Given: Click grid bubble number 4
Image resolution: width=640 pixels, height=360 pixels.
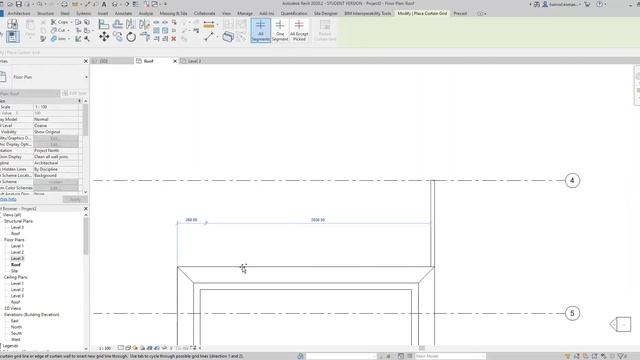Looking at the screenshot, I should (x=572, y=180).
